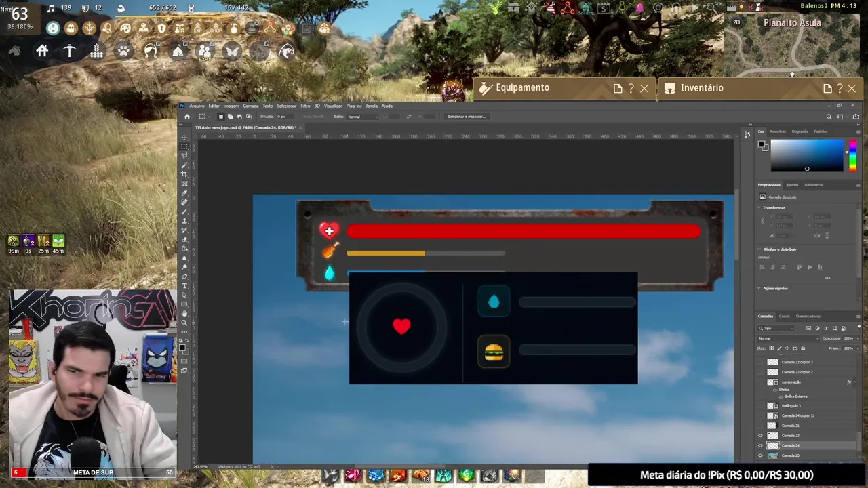Collapse effects of combinação layer
This screenshot has width=868, height=488.
click(854, 382)
